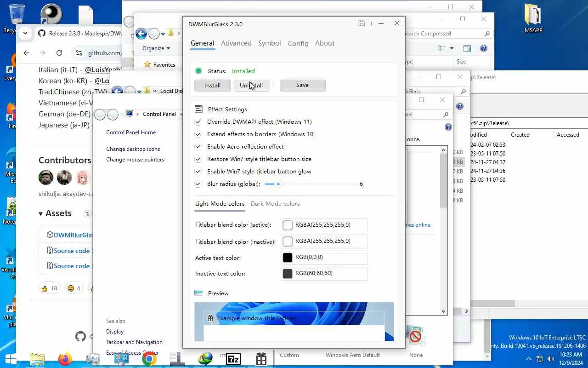
Task: Click the first contributor avatar
Action: point(46,177)
